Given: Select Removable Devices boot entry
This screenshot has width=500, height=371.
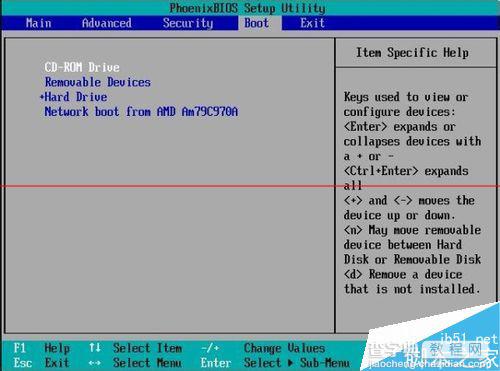Looking at the screenshot, I should (98, 82).
